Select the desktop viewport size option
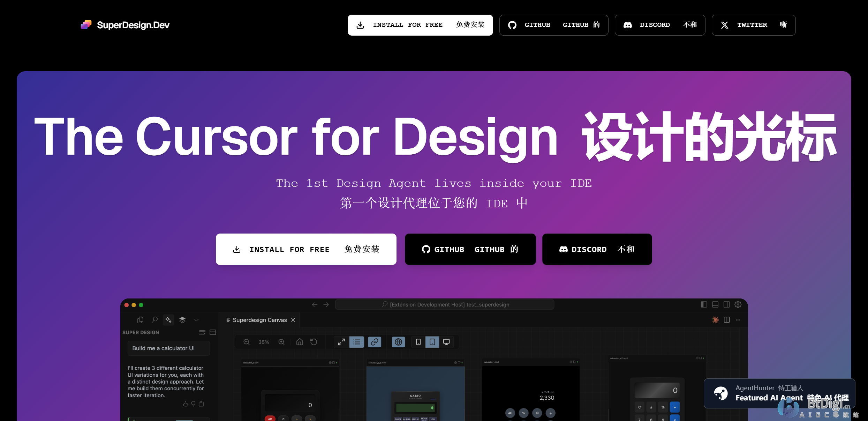This screenshot has width=868, height=421. [446, 342]
